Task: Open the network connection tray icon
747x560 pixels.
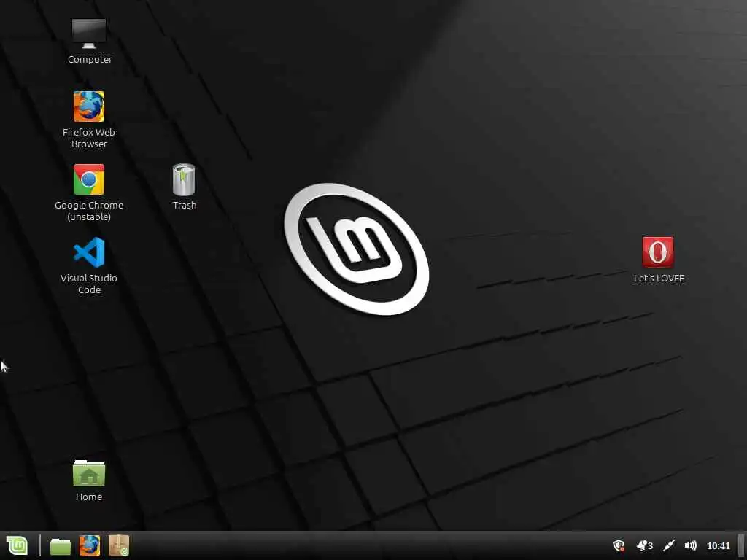Action: 669,545
